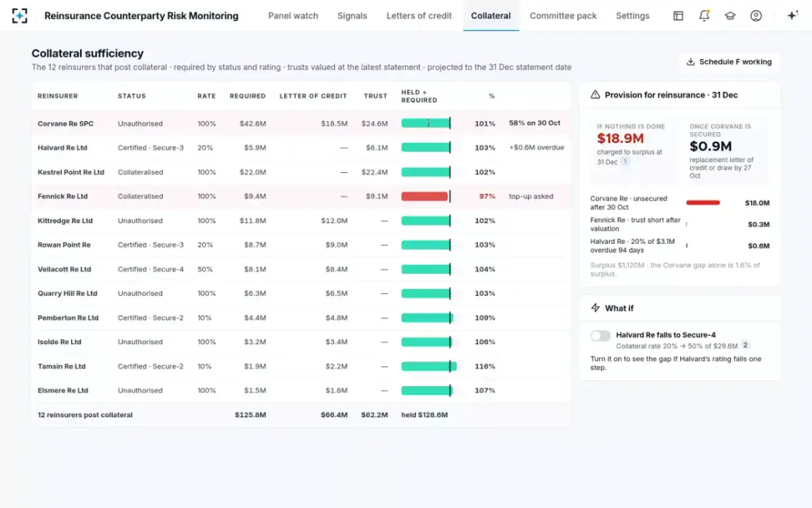Click the app logo icon
Viewport: 812px width, 508px height.
coord(20,16)
